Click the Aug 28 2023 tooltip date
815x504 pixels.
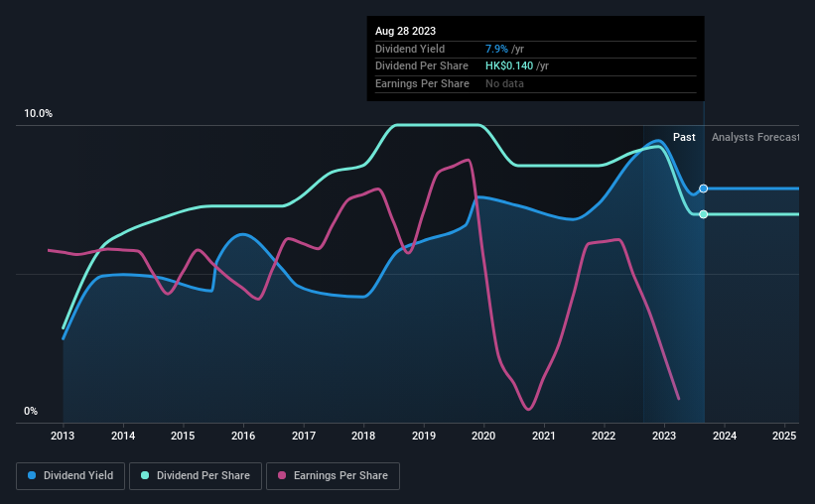point(405,31)
